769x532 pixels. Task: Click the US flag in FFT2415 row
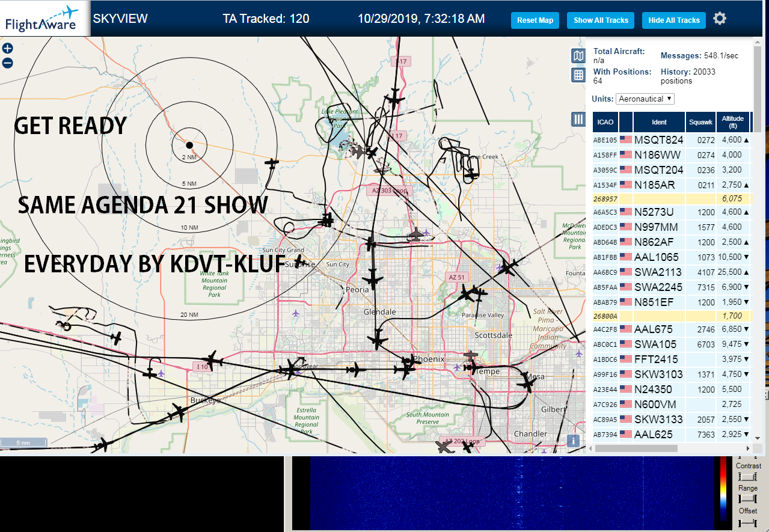coord(626,359)
